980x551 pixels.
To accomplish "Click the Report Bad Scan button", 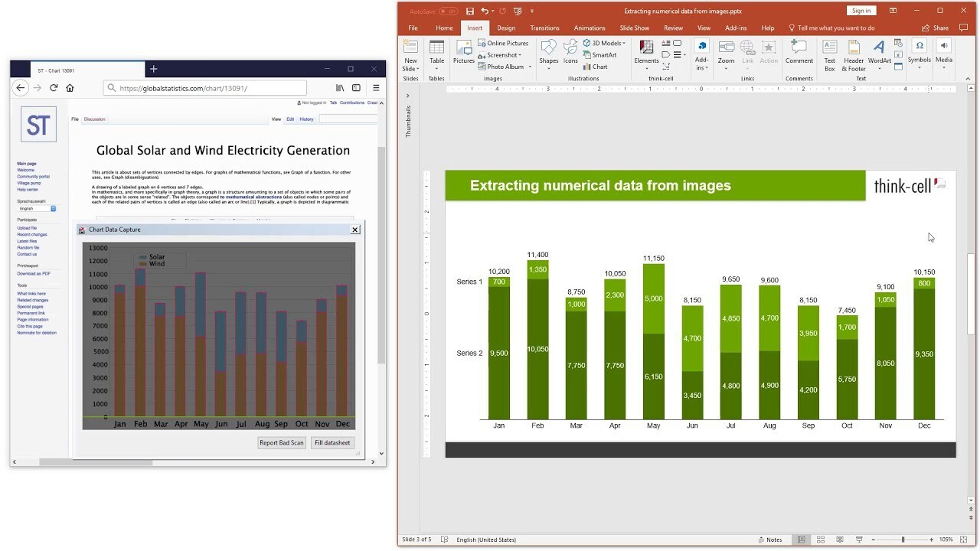I will [282, 442].
